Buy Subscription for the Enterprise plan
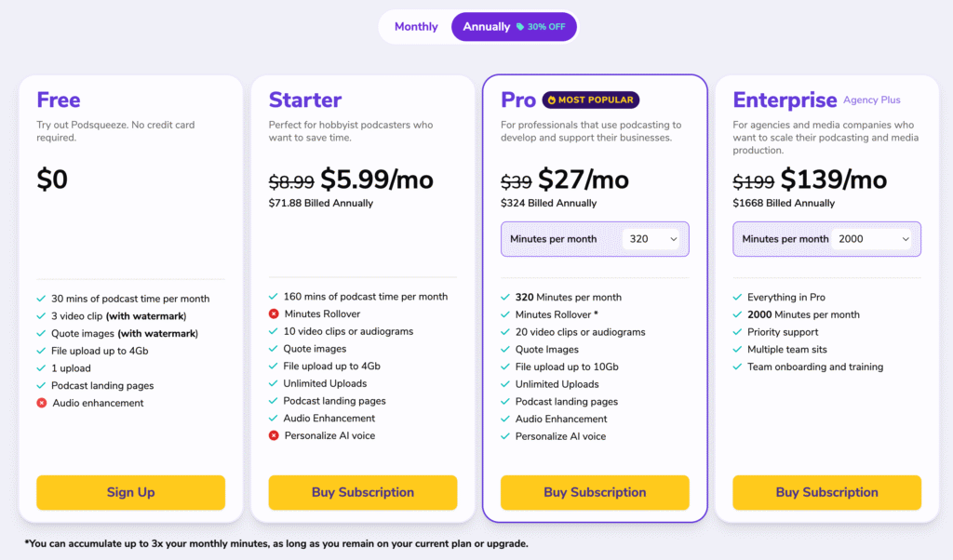The height and width of the screenshot is (560, 953). point(826,493)
